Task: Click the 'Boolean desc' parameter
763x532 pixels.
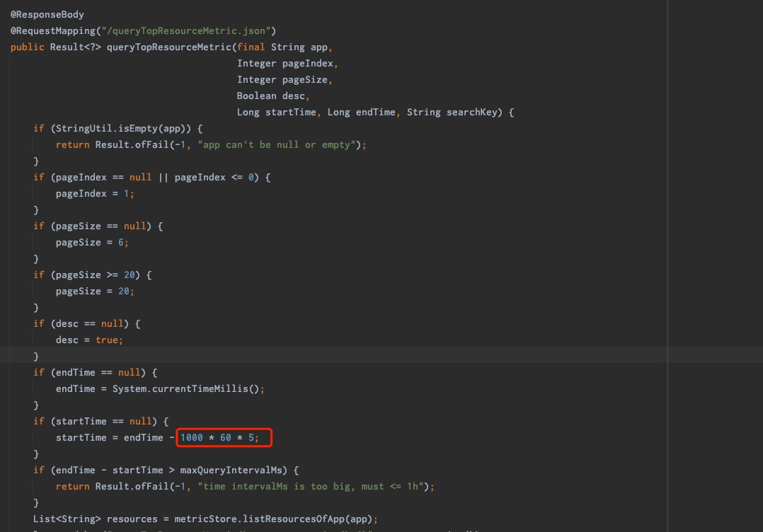Action: pyautogui.click(x=271, y=96)
